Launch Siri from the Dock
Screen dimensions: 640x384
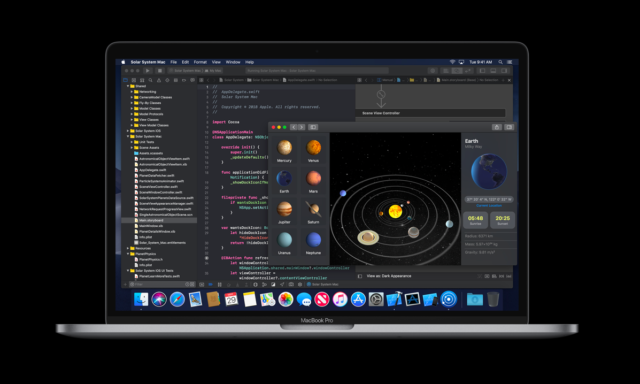tap(159, 300)
